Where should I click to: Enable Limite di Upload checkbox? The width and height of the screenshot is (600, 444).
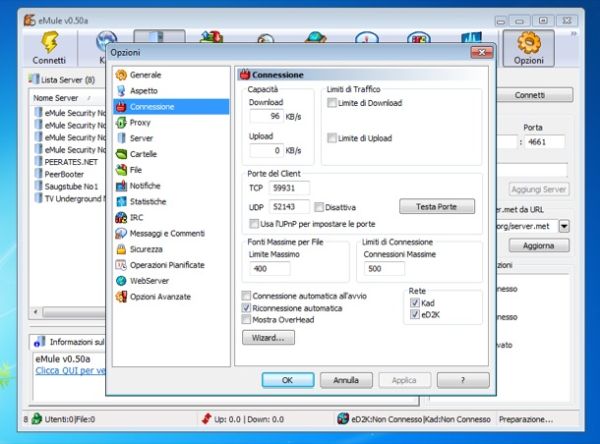332,138
